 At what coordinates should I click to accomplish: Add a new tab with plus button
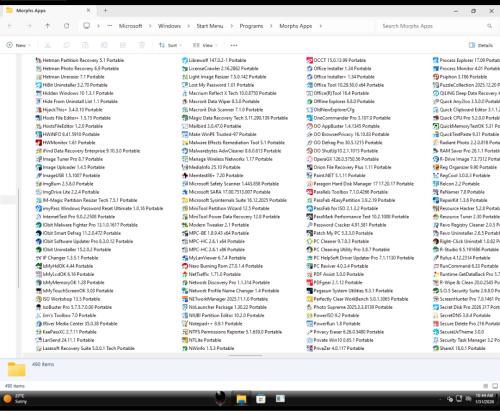pos(105,11)
